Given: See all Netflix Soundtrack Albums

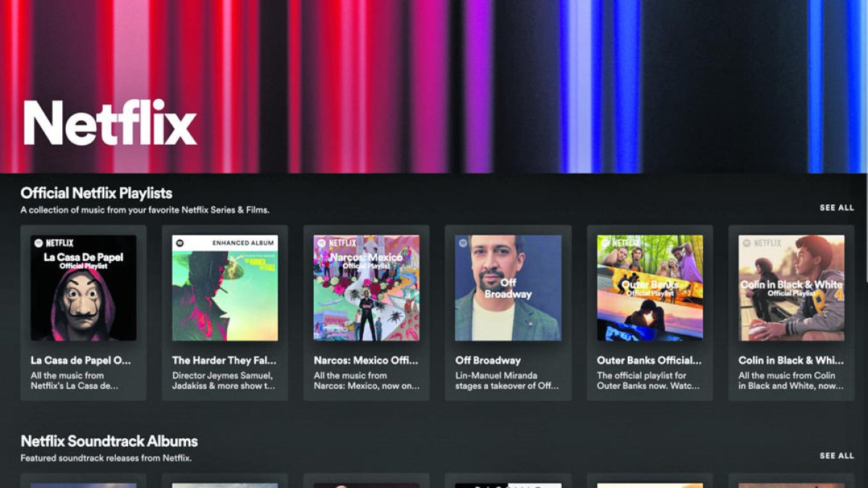Looking at the screenshot, I should [836, 456].
